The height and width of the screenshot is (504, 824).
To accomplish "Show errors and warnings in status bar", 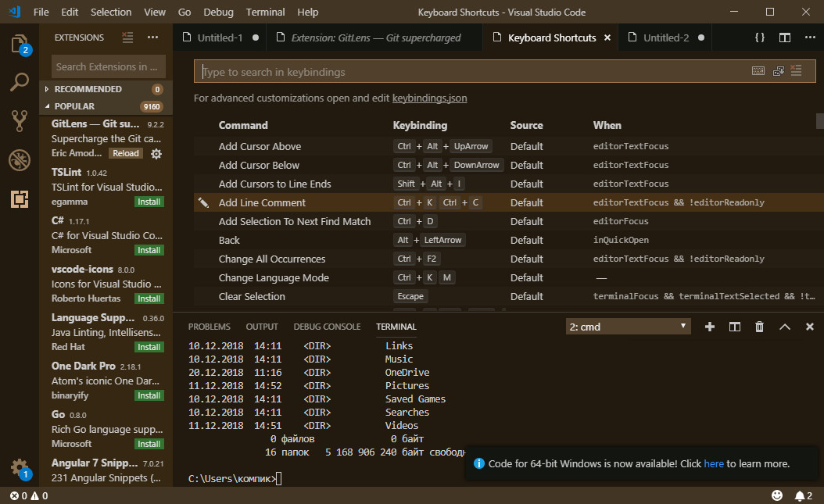I will 29,495.
